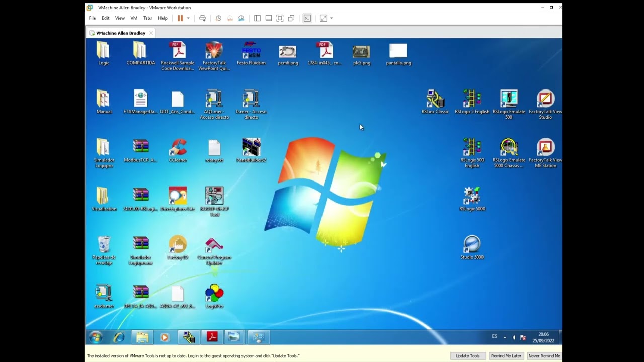
Task: Enter VMware full screen mode
Action: [280, 18]
